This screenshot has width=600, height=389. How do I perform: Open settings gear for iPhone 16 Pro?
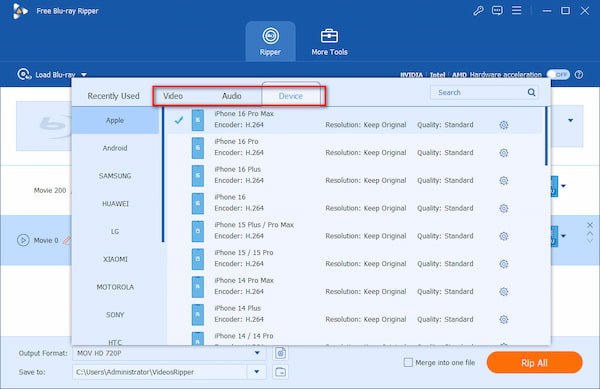tap(504, 153)
